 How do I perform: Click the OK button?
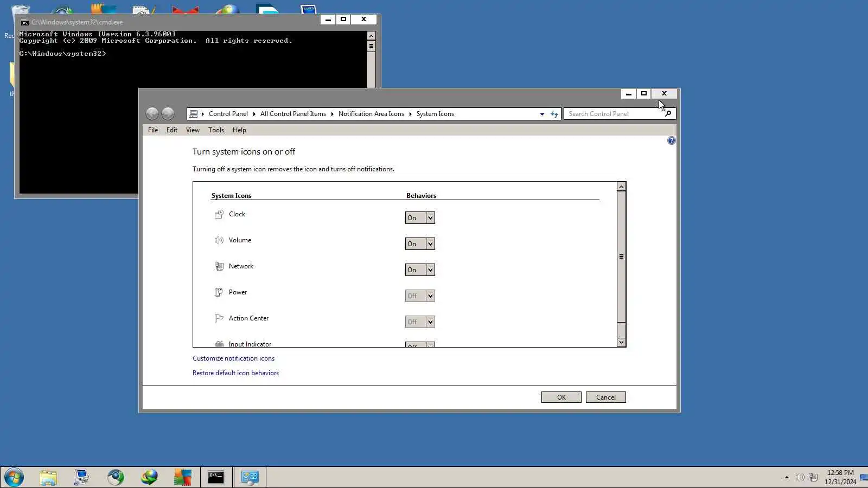click(x=561, y=397)
